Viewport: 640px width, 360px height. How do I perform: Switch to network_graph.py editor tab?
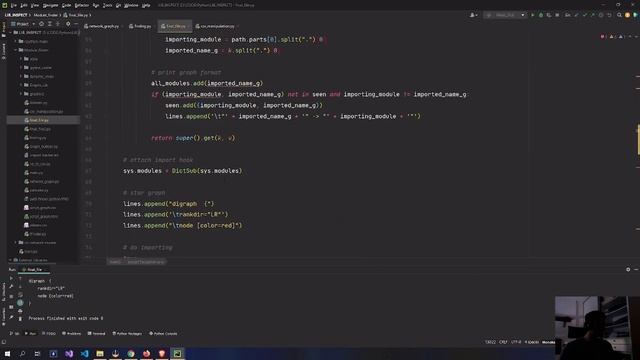tap(104, 26)
